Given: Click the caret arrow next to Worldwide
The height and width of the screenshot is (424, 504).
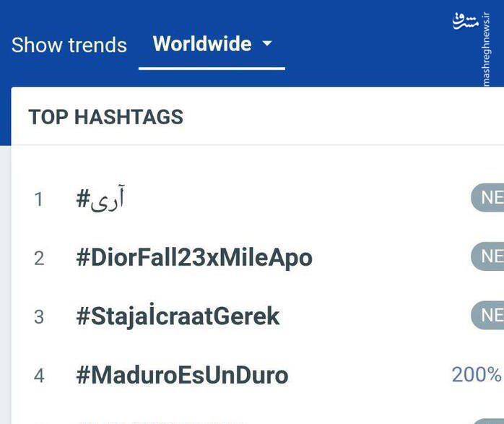Looking at the screenshot, I should click(x=267, y=44).
